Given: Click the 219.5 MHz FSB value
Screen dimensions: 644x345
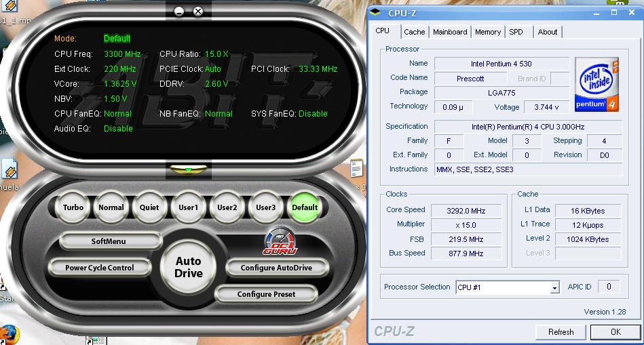Looking at the screenshot, I should click(x=466, y=239).
